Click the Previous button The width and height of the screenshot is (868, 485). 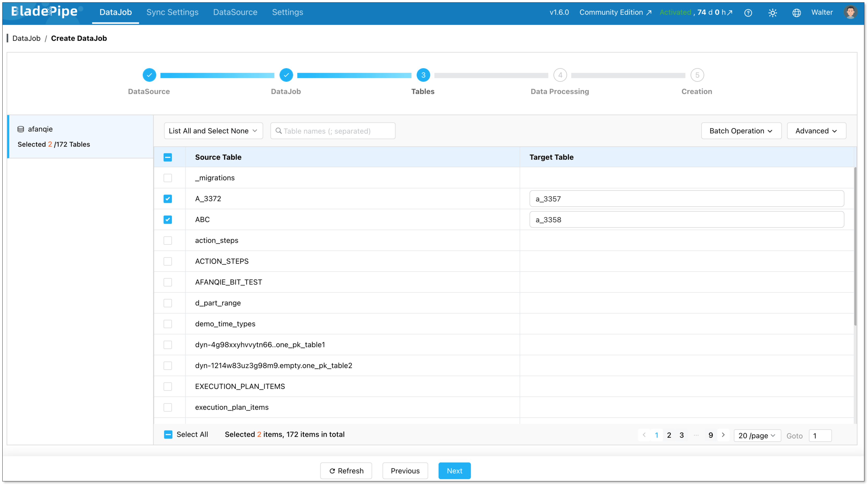405,470
